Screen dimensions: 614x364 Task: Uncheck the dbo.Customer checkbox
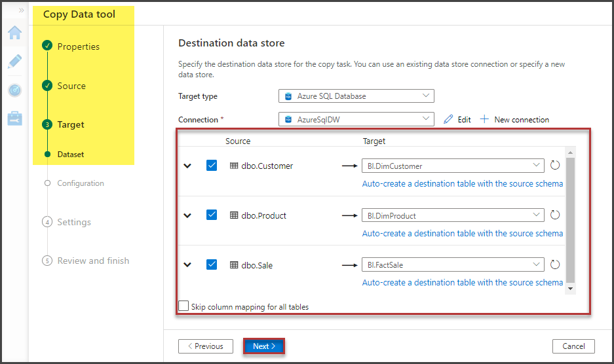click(x=212, y=165)
